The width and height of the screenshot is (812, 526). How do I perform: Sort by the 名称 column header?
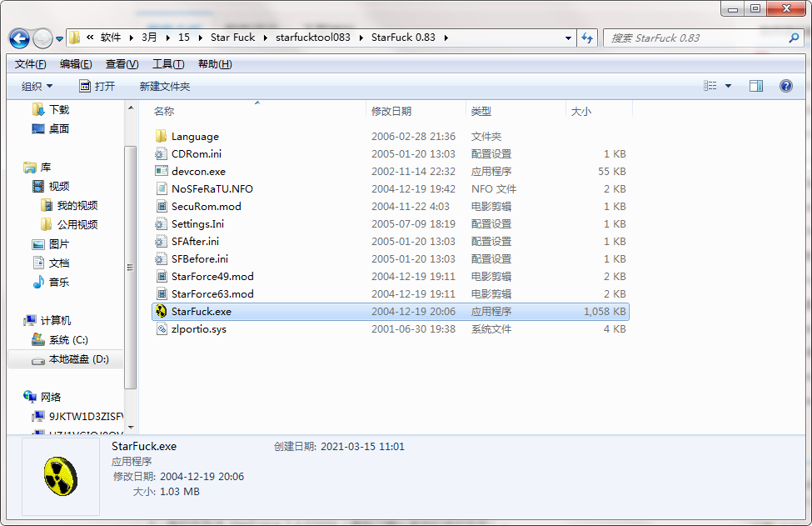click(164, 112)
